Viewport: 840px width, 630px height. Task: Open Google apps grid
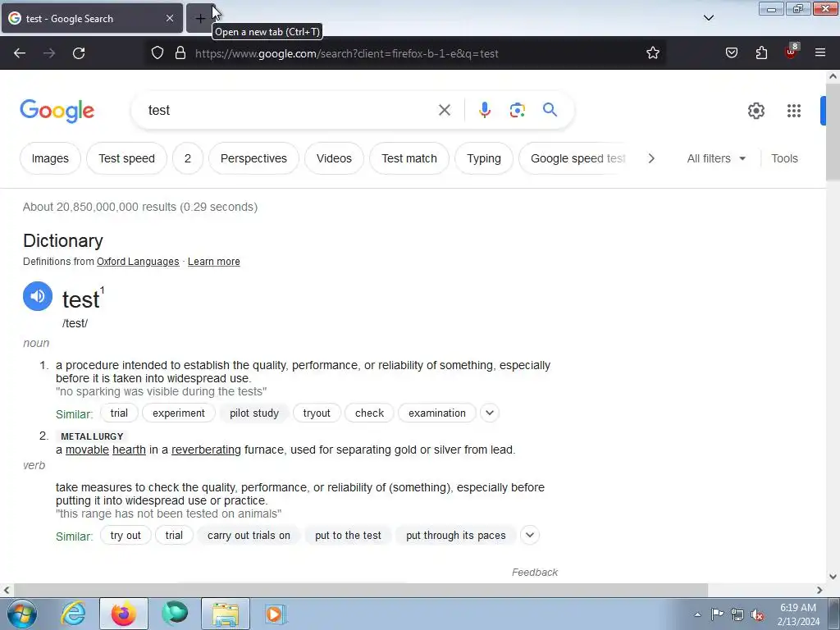point(794,111)
